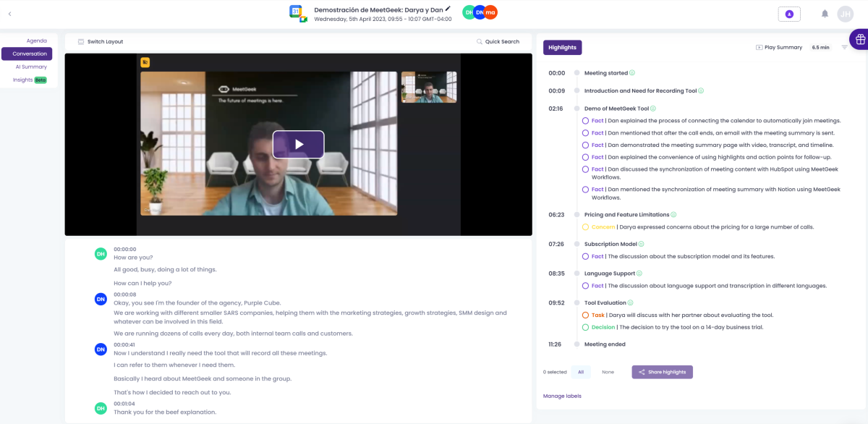Open the gift rewards icon
Viewport: 868px width, 424px height.
pyautogui.click(x=859, y=39)
